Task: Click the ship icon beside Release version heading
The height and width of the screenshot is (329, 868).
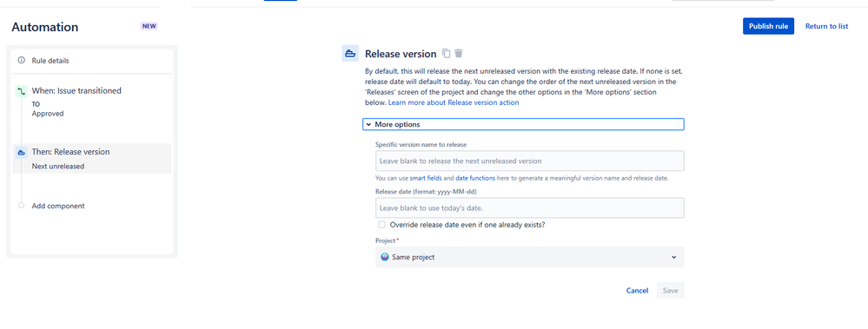Action: click(x=350, y=54)
